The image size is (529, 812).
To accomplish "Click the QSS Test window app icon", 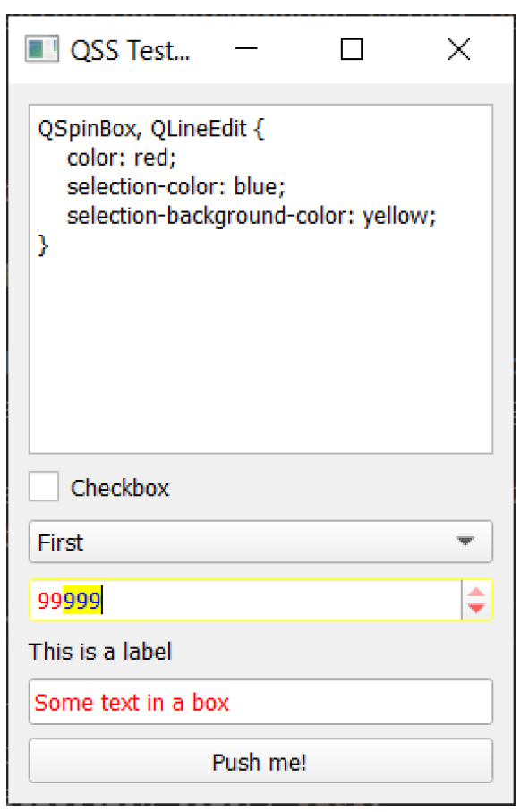I will (41, 50).
